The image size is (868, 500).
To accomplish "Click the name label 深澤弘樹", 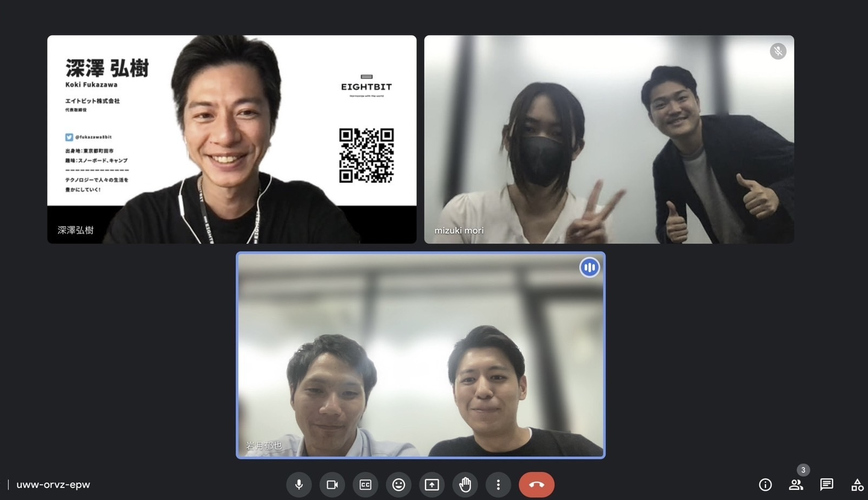I will tap(75, 230).
